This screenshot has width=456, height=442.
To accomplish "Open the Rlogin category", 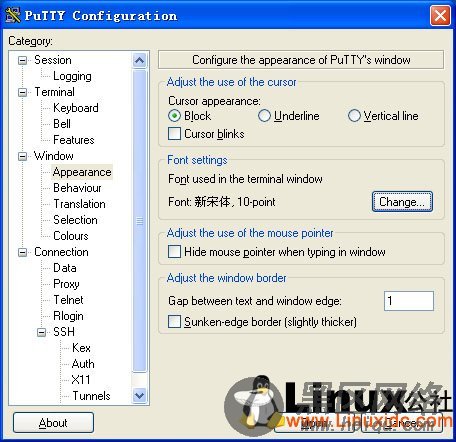I will pyautogui.click(x=68, y=316).
